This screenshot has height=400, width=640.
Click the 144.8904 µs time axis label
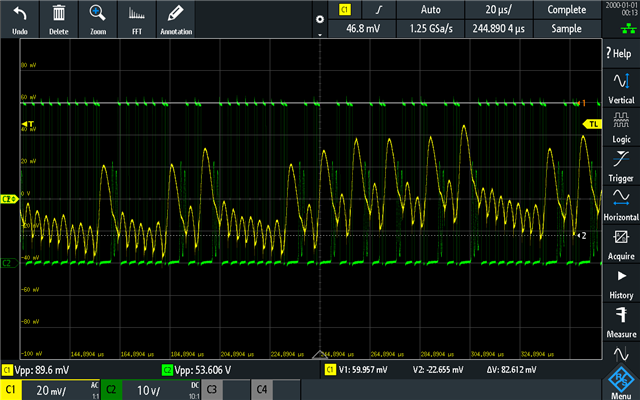click(87, 354)
